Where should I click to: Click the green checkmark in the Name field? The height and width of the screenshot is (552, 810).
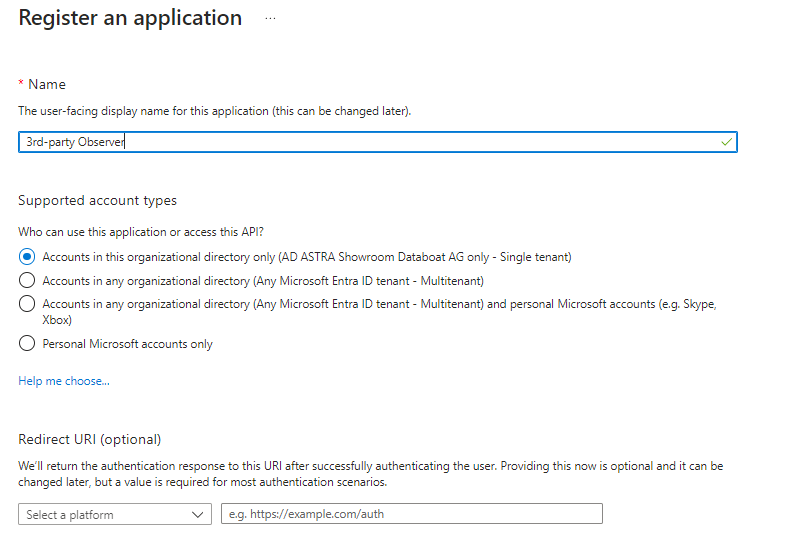click(726, 141)
